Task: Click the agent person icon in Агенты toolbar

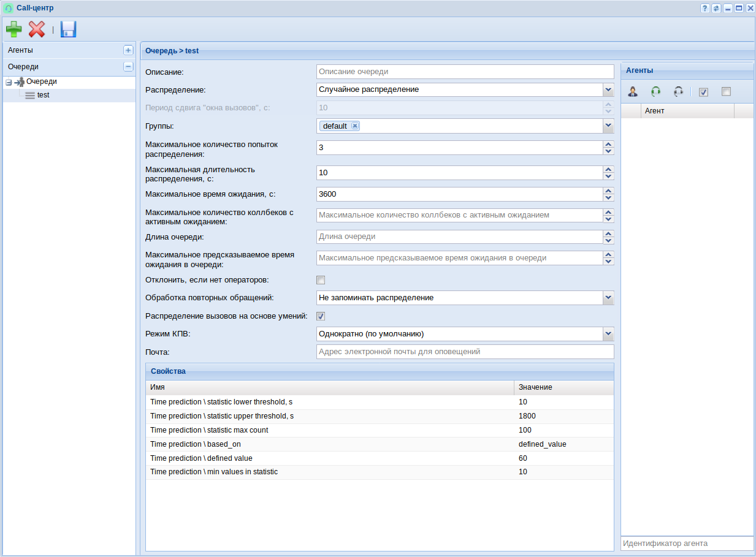Action: (633, 91)
